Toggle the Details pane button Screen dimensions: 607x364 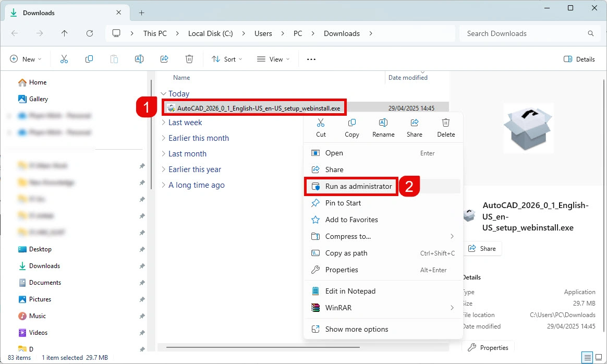coord(579,59)
